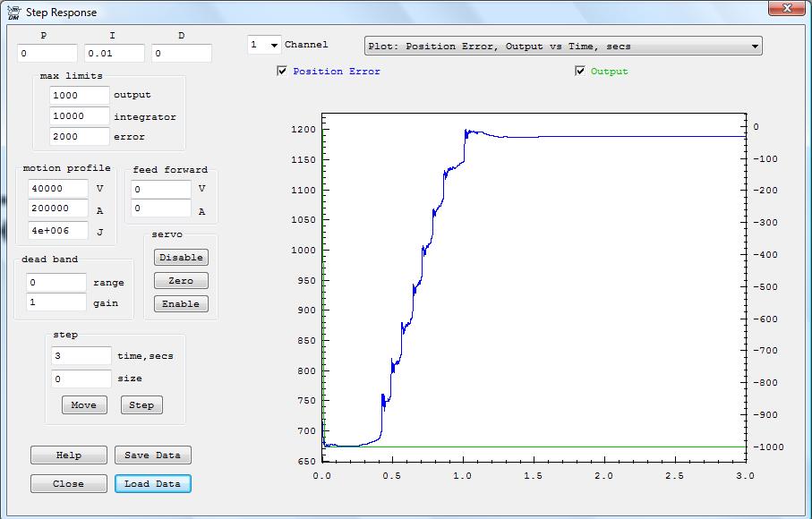Viewport: 812px width, 519px height.
Task: Select the I gain input field
Action: 114,54
